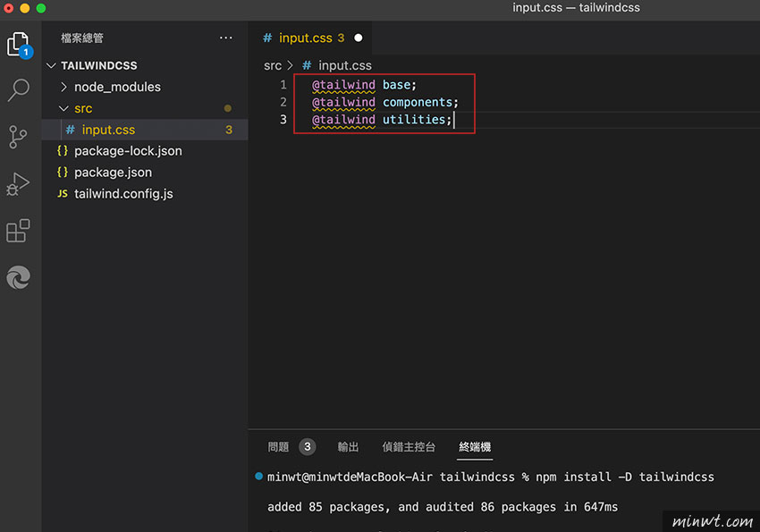Click line number 3 in the gutter

(283, 120)
